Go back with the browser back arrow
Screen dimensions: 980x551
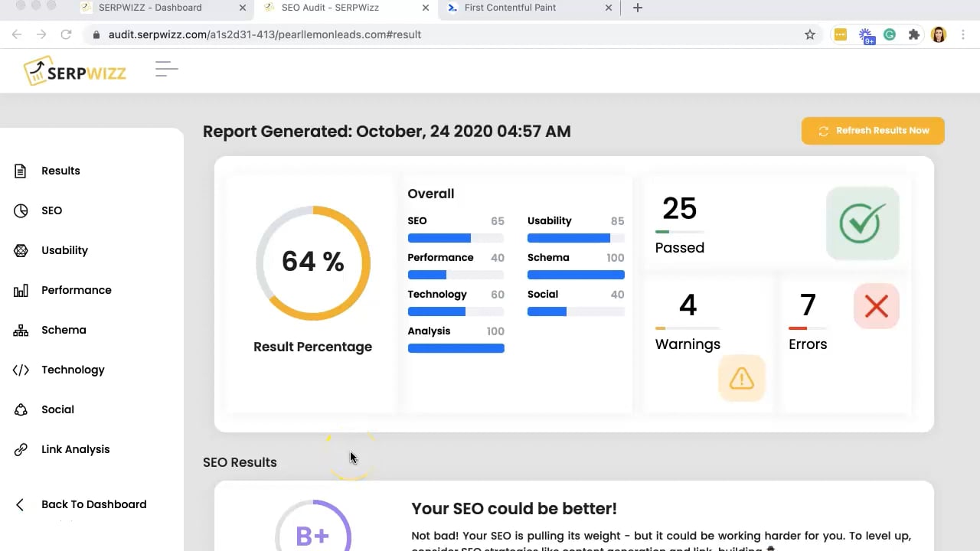coord(17,34)
